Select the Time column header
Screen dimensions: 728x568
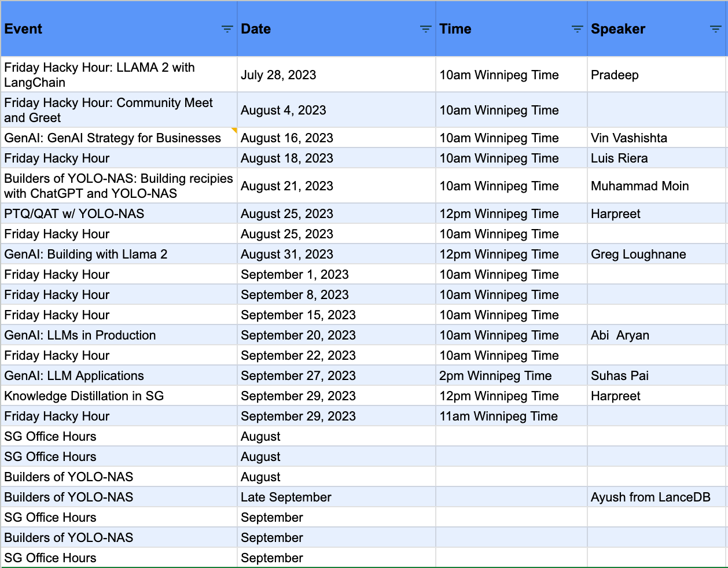click(x=512, y=29)
